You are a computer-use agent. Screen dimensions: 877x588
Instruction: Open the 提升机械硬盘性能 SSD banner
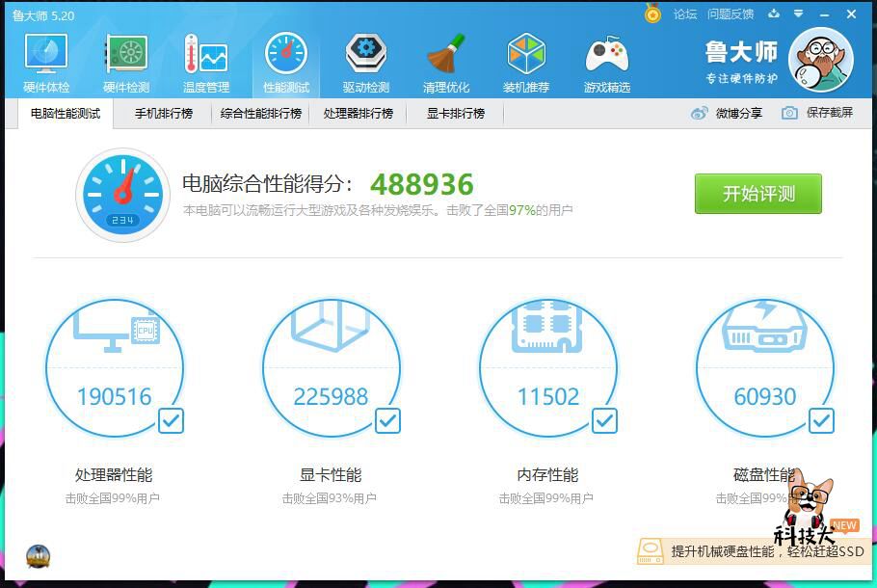(755, 551)
